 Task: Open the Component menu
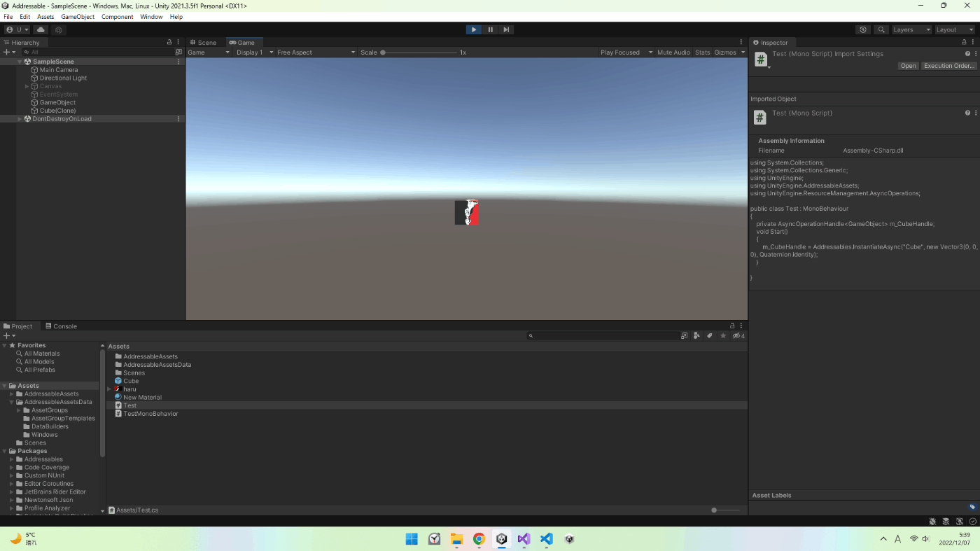coord(117,17)
